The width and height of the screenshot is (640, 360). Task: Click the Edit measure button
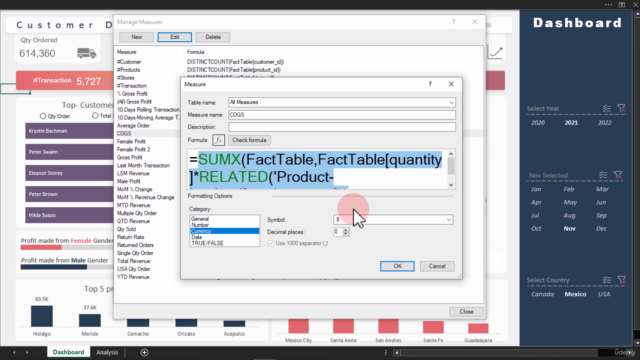click(x=175, y=37)
